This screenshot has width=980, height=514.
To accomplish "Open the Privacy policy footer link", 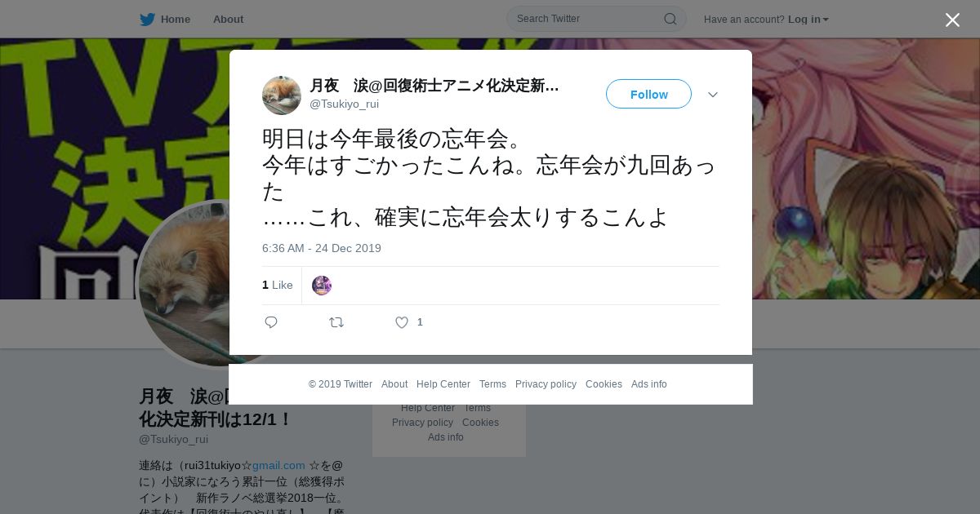I will coord(546,384).
